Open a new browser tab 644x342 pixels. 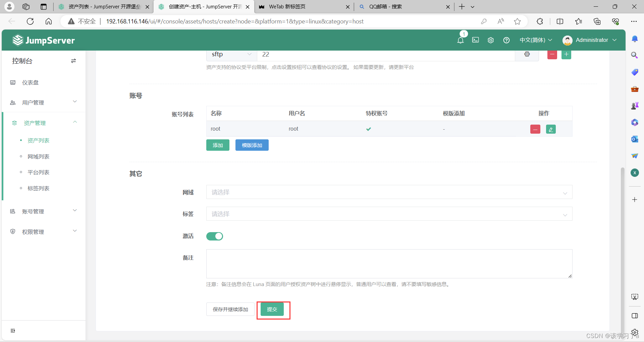(462, 7)
